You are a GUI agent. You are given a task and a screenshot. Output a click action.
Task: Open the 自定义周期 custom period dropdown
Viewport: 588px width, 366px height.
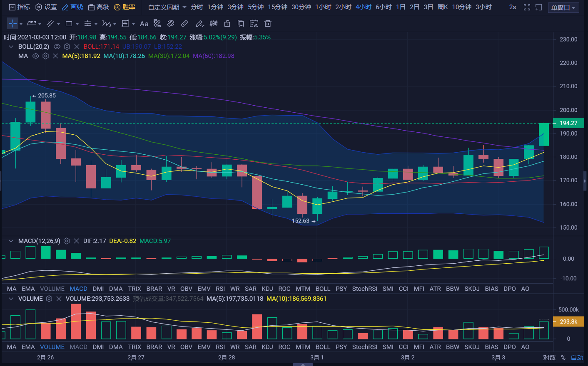(167, 7)
